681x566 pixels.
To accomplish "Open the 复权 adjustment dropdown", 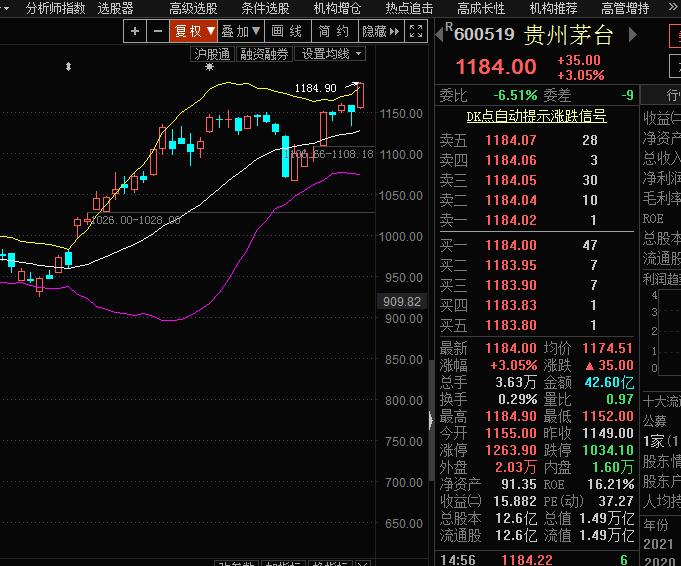I will tap(194, 31).
